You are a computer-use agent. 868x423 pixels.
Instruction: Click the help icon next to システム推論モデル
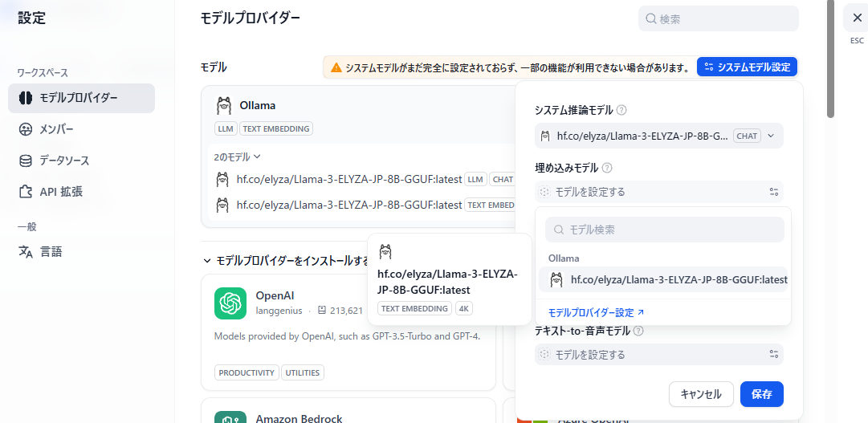(621, 110)
